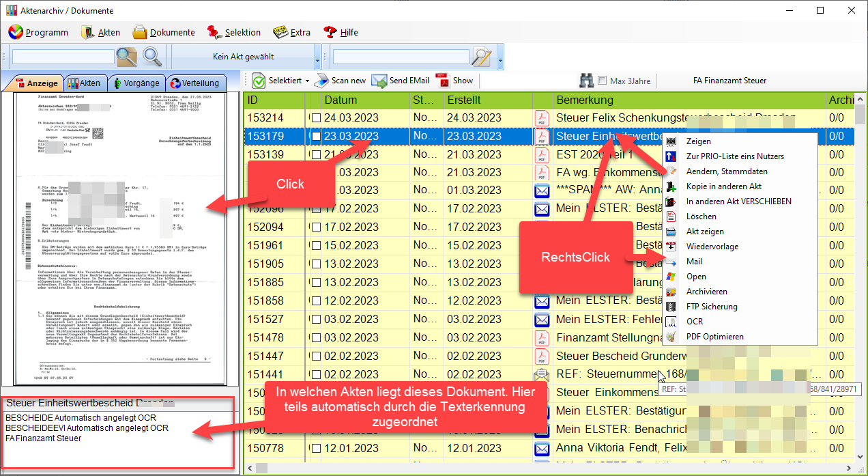Choose 'Aendern, Stammdaten' from the context menu
The image size is (868, 476).
[740, 171]
